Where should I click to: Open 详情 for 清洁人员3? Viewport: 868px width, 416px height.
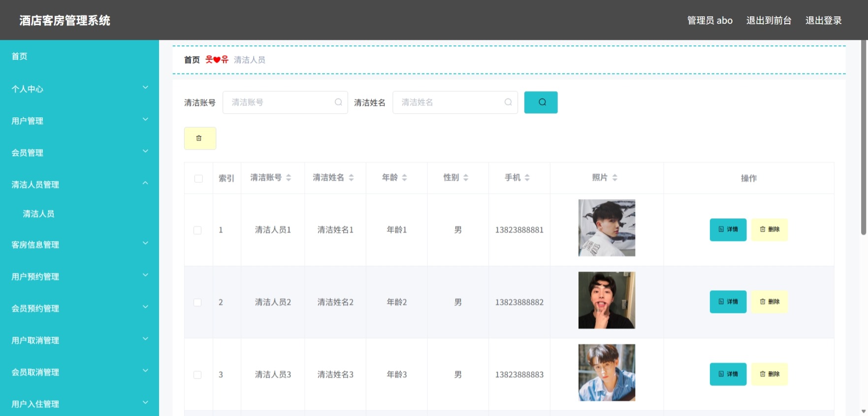point(728,374)
